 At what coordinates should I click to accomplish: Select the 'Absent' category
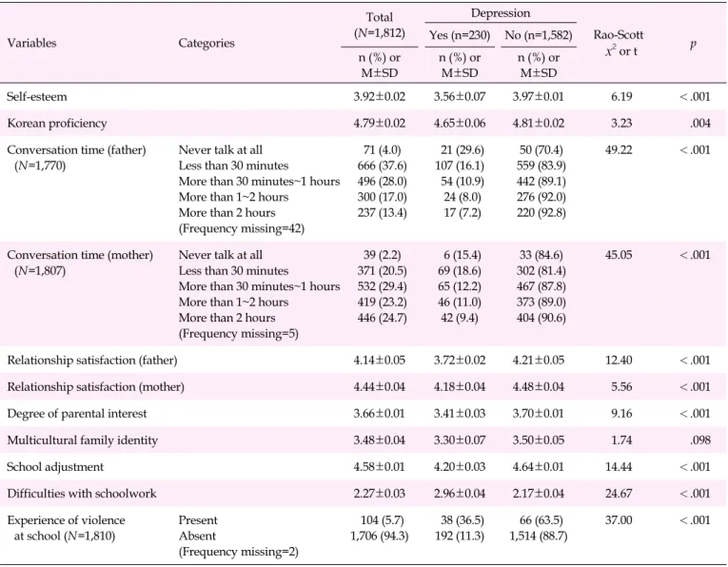(x=197, y=536)
